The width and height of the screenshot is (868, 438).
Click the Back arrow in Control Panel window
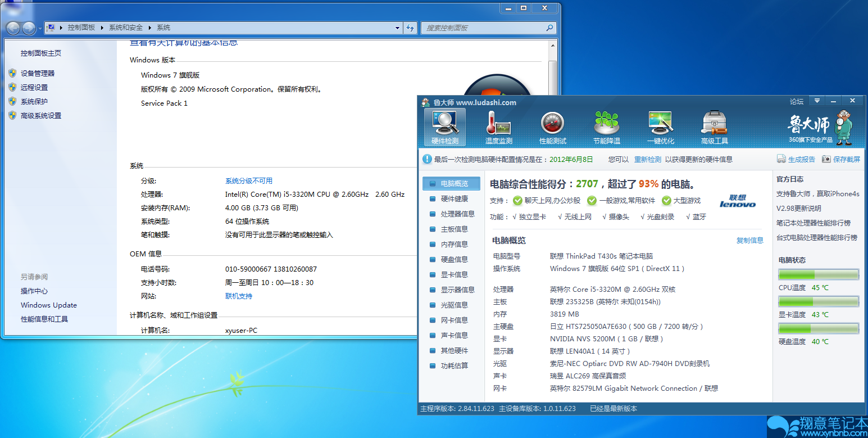(13, 28)
